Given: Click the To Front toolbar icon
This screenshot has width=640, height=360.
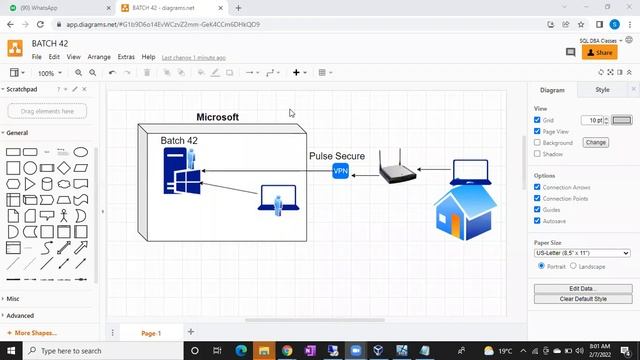Looking at the screenshot, I should tap(167, 73).
